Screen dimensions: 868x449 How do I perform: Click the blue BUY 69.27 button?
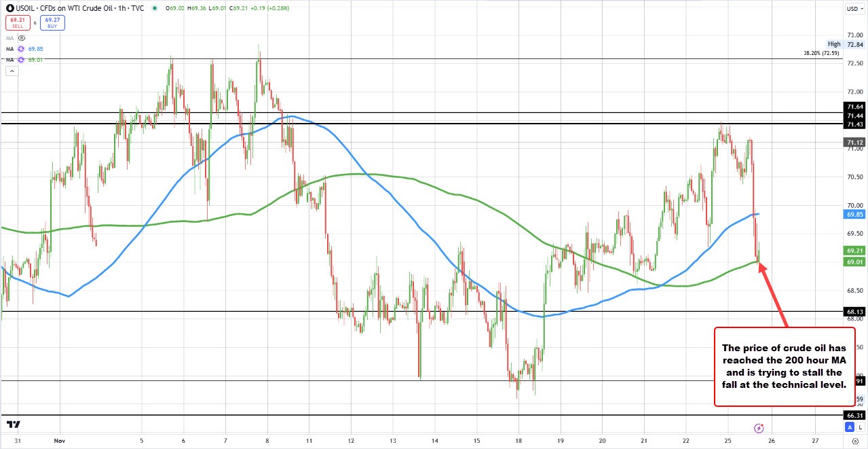(52, 21)
